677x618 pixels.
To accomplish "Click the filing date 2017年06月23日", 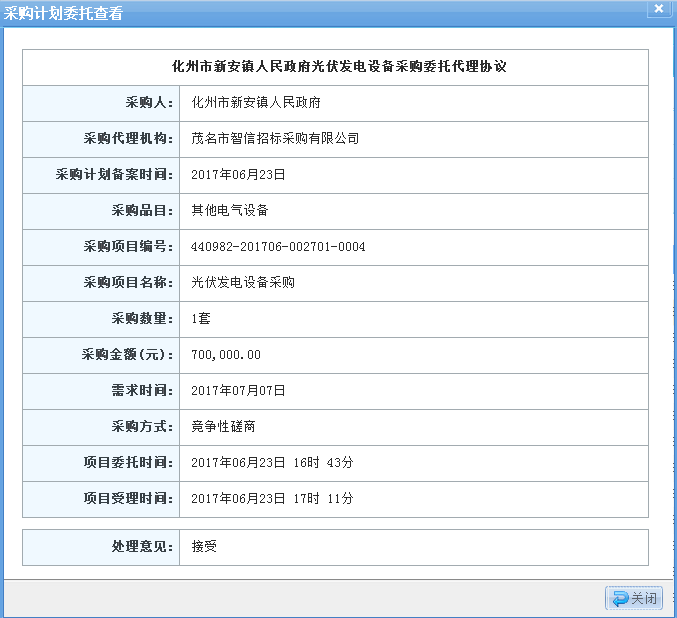I will (x=239, y=175).
